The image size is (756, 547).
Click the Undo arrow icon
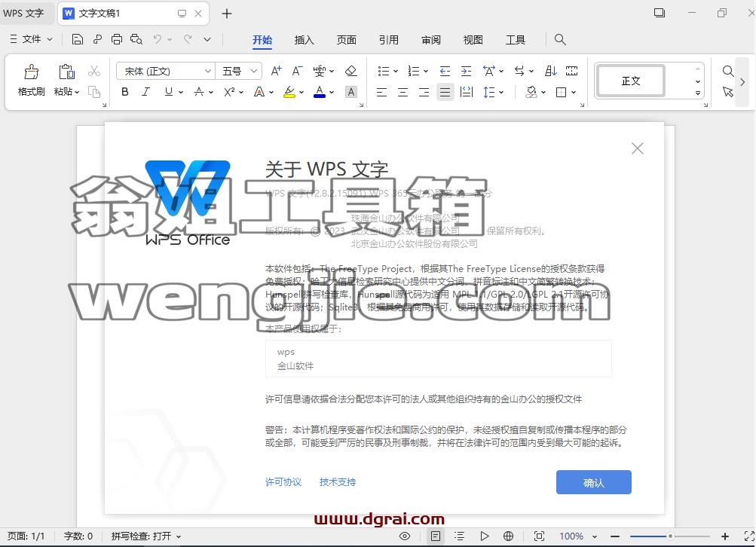tap(158, 39)
